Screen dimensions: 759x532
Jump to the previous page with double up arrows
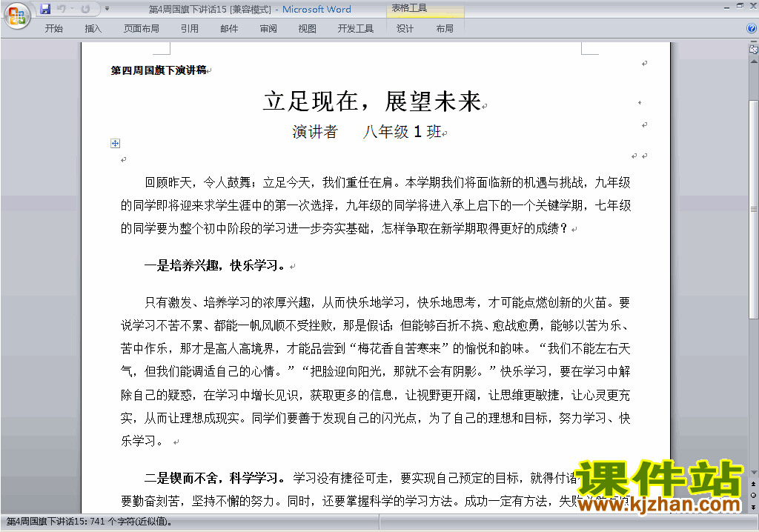point(754,484)
